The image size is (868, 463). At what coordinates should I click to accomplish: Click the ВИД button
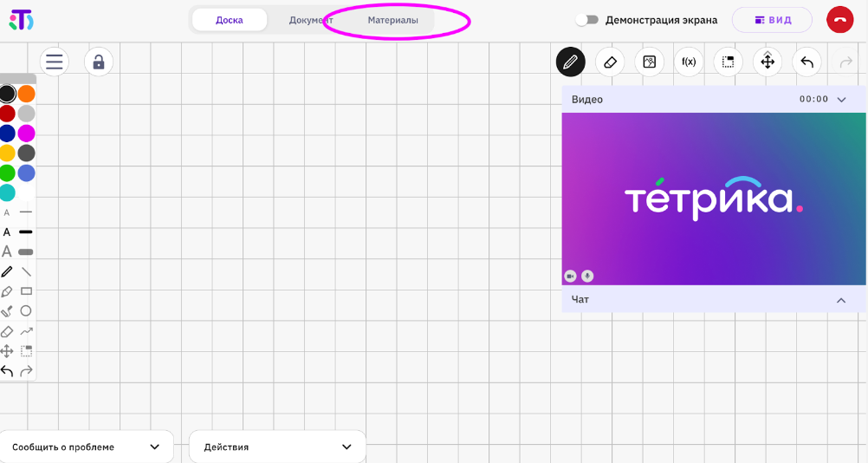point(772,20)
